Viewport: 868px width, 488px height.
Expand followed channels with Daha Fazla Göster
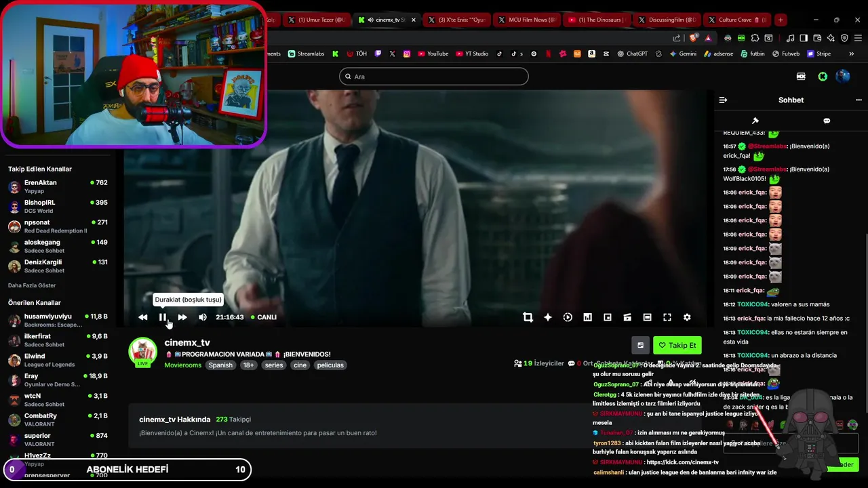tap(32, 285)
